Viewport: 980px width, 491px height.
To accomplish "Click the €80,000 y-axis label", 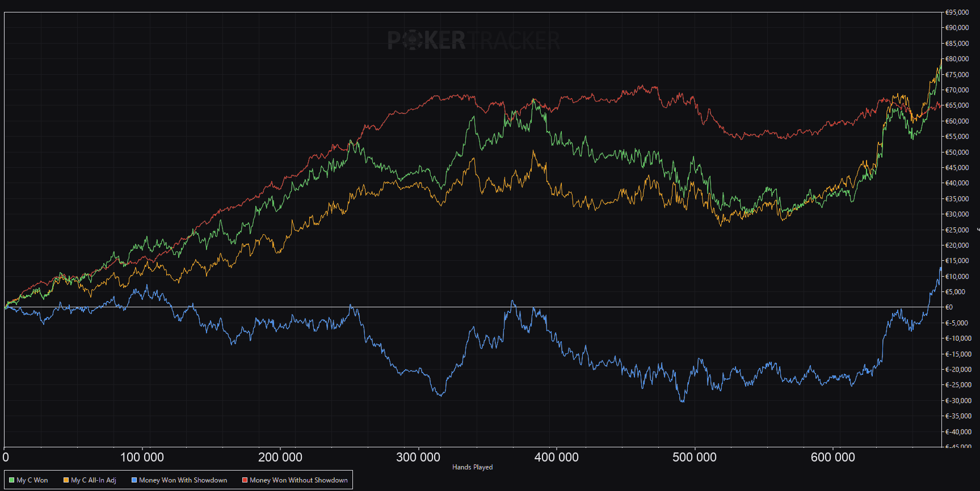I will click(x=957, y=59).
